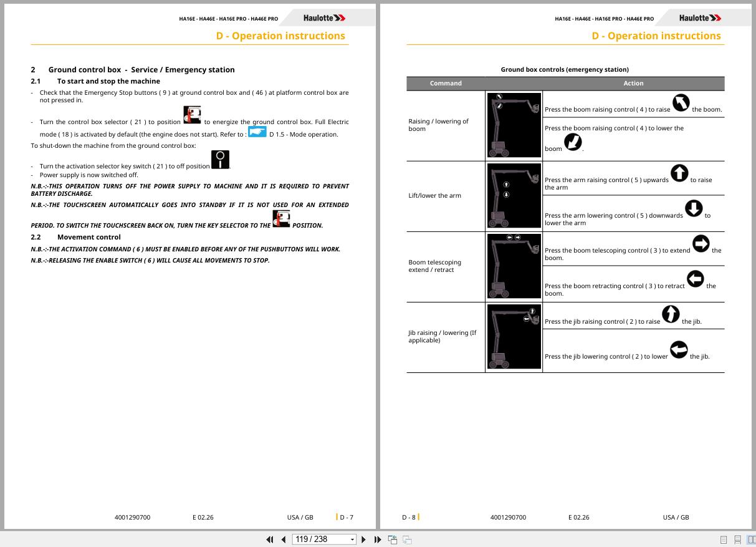Viewport: 756px width, 547px height.
Task: Switch to two-page facing layout
Action: click(750, 540)
